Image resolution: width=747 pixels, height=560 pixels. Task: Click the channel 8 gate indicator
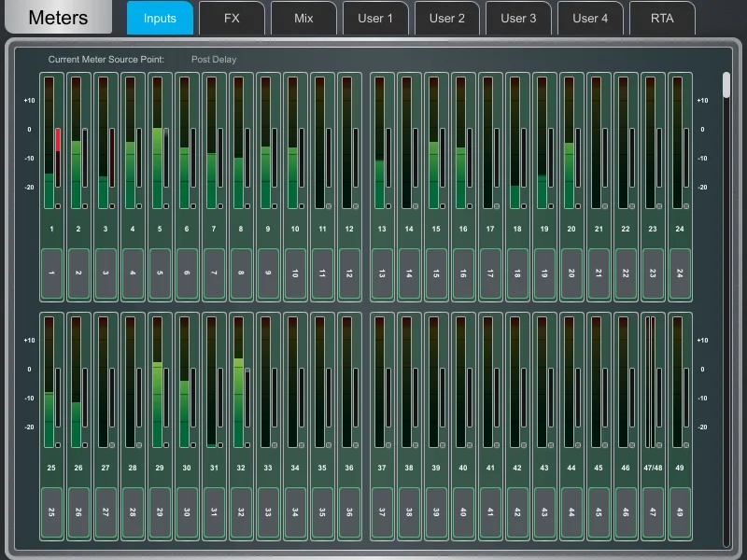point(247,206)
